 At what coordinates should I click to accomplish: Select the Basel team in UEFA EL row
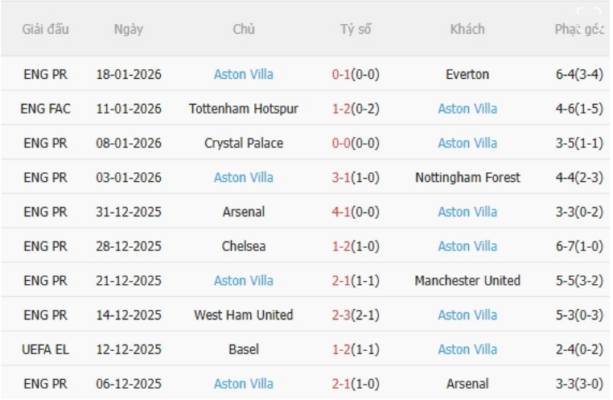(x=243, y=349)
